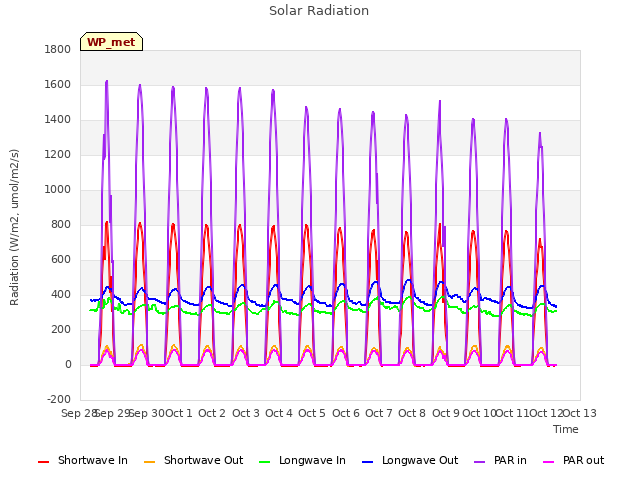Click the 1000 y-axis tick label
The width and height of the screenshot is (640, 480).
[58, 189]
